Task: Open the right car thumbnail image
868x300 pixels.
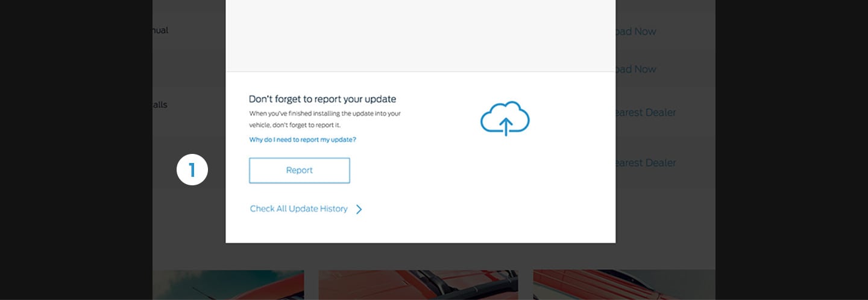Action: [624, 285]
